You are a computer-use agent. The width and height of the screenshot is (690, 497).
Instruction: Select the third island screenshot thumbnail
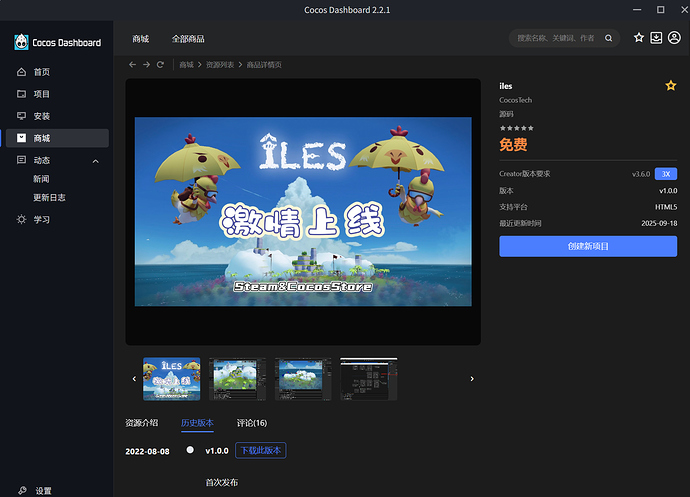coord(303,379)
